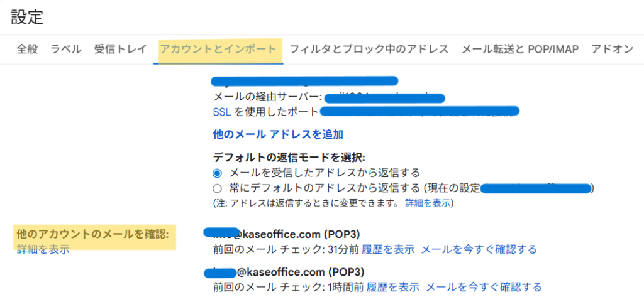This screenshot has height=297, width=644.
Task: Click 詳細を表示 in the reply address note
Action: (429, 203)
